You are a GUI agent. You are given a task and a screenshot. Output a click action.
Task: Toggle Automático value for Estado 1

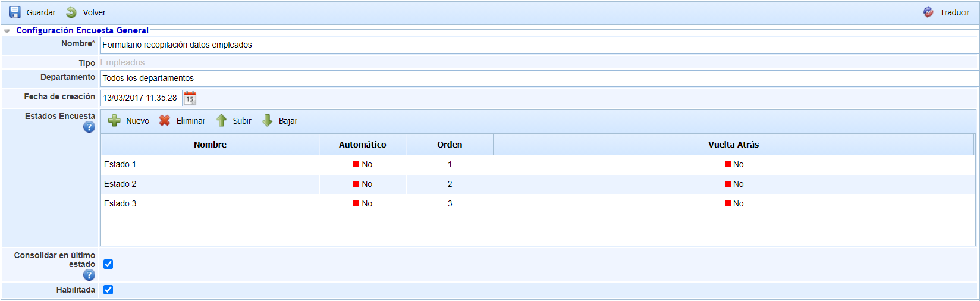point(362,165)
